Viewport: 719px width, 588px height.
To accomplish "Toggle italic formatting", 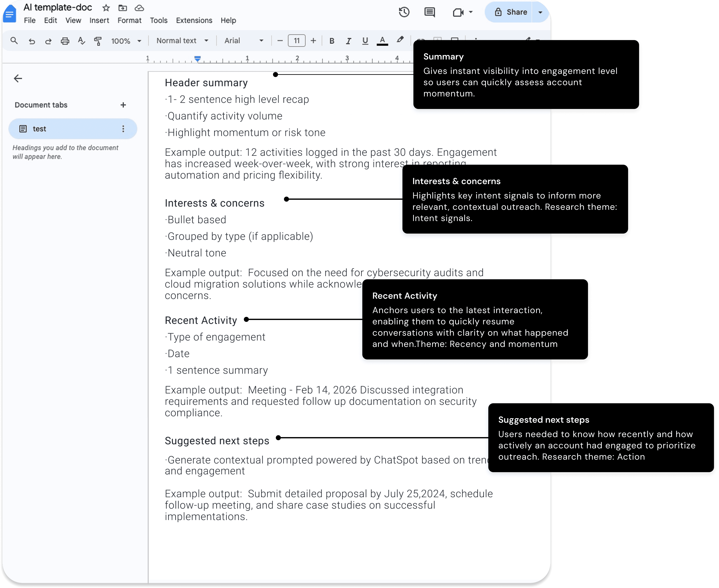I will [348, 41].
